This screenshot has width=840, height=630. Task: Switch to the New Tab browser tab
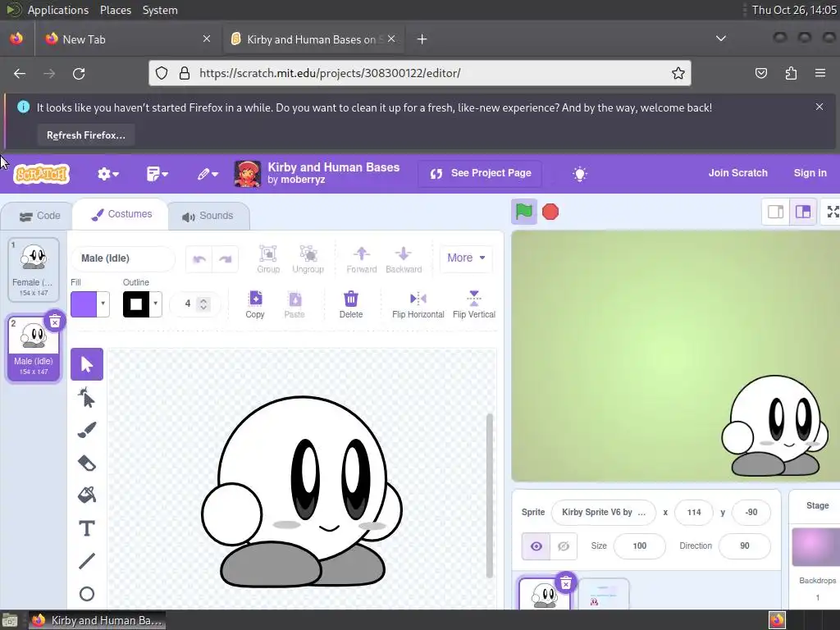[127, 39]
